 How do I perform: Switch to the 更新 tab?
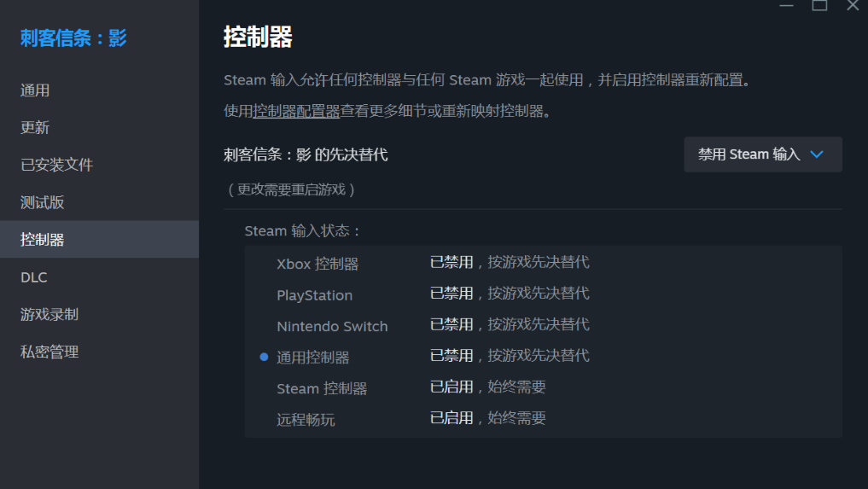click(35, 128)
